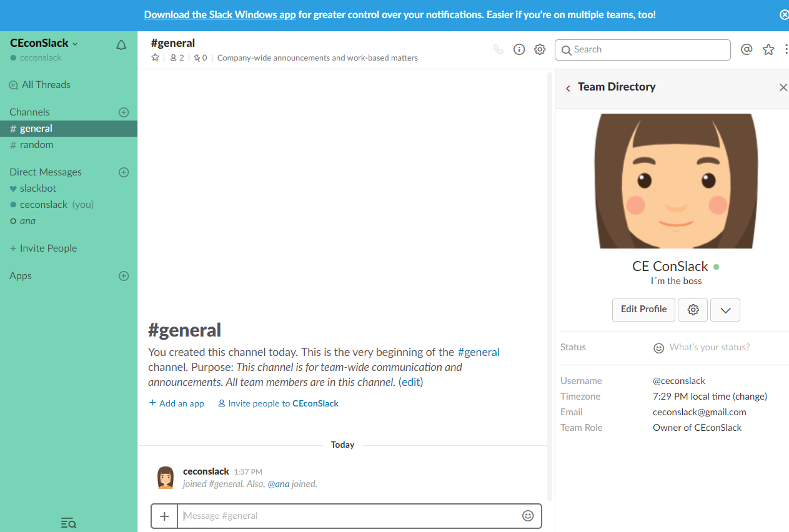Click ceconslack avatar in message
789x532 pixels.
166,478
